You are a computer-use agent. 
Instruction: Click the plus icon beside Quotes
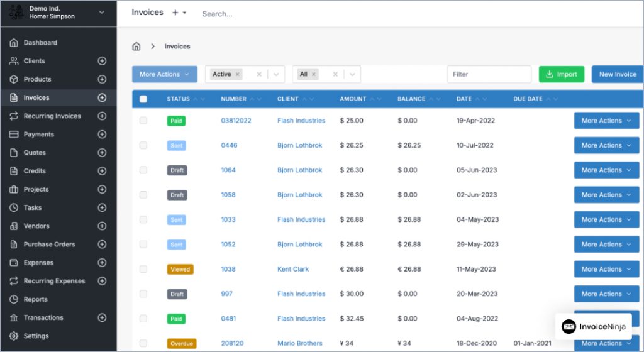tap(102, 153)
